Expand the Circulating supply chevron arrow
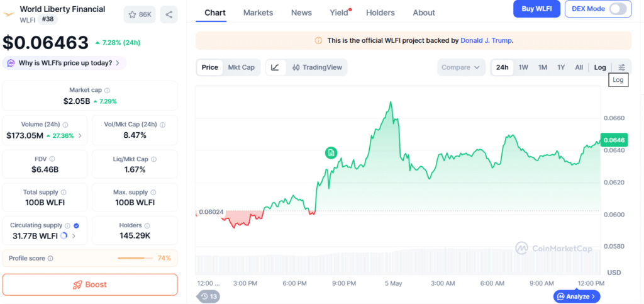This screenshot has height=304, width=644. [x=74, y=236]
